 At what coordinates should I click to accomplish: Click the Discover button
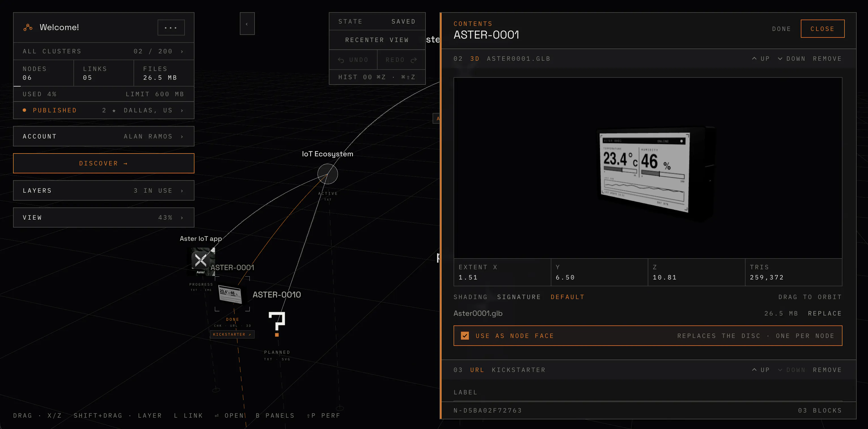click(103, 163)
